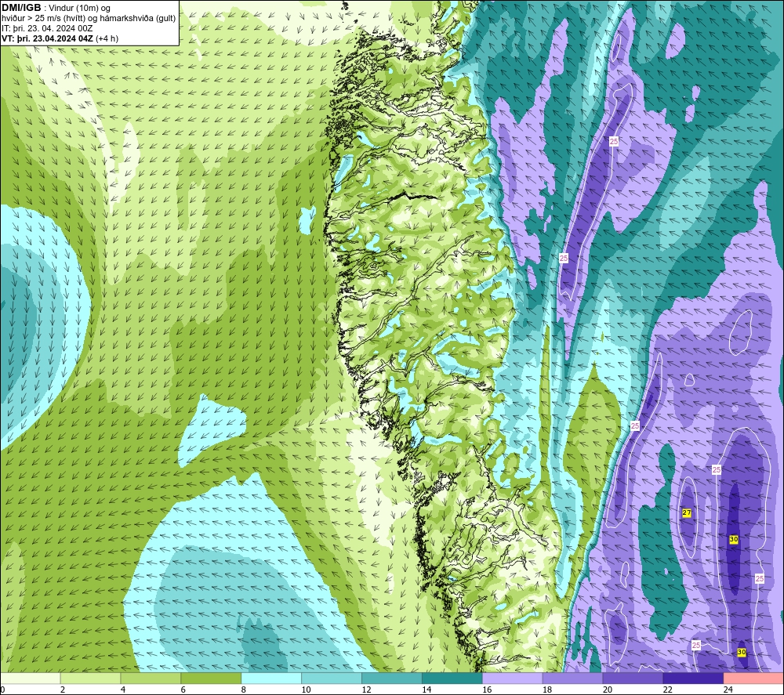This screenshot has height=695, width=784.
Task: Click the 16–18 m/s lavender legend swatch
Action: click(x=512, y=678)
